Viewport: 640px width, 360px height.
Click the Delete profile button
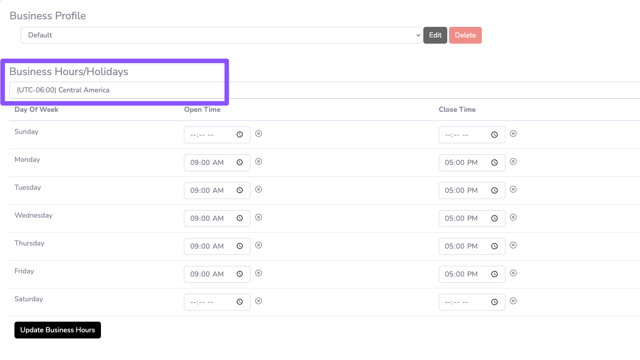click(465, 35)
